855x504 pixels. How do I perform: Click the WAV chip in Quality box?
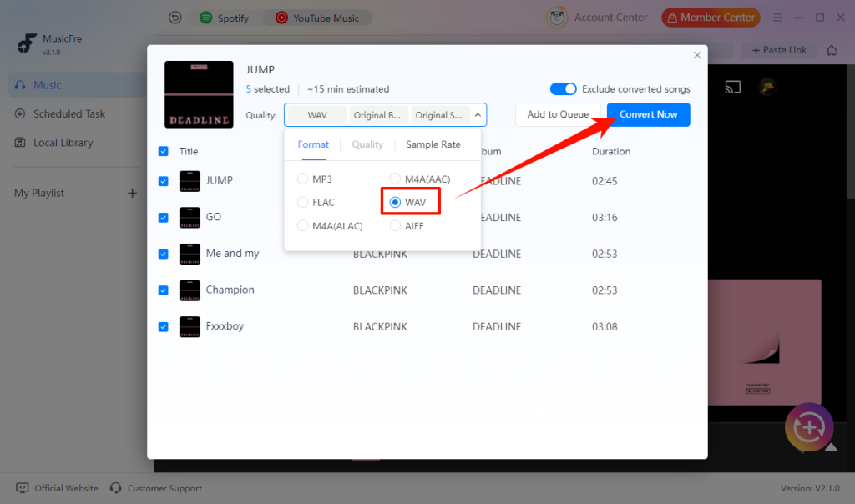pos(316,115)
